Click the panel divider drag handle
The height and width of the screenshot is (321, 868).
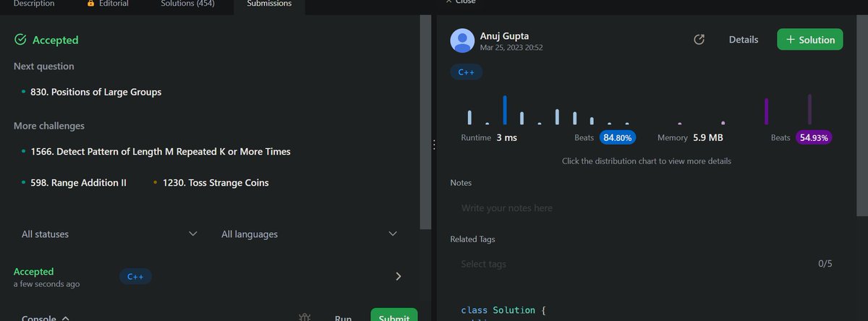[434, 145]
